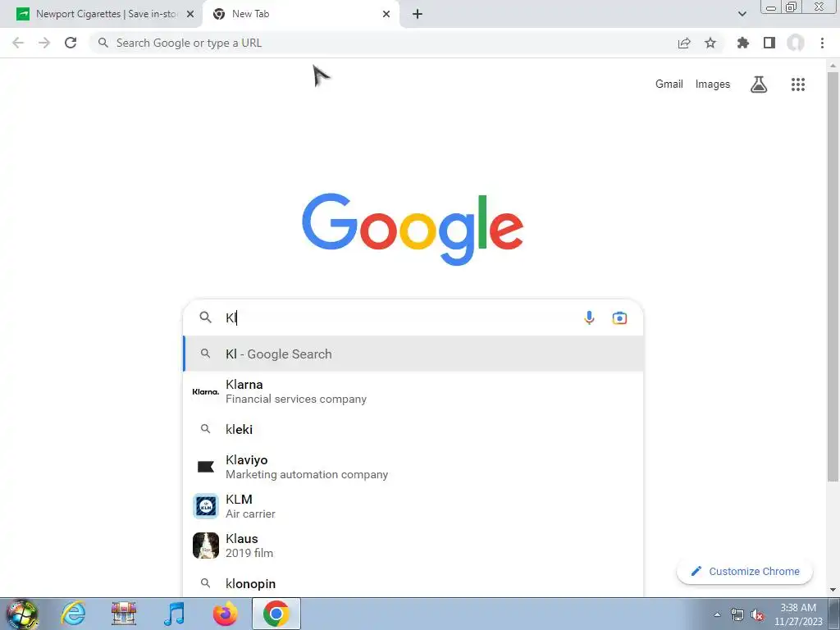
Task: Select the New Tab tab
Action: [x=300, y=14]
